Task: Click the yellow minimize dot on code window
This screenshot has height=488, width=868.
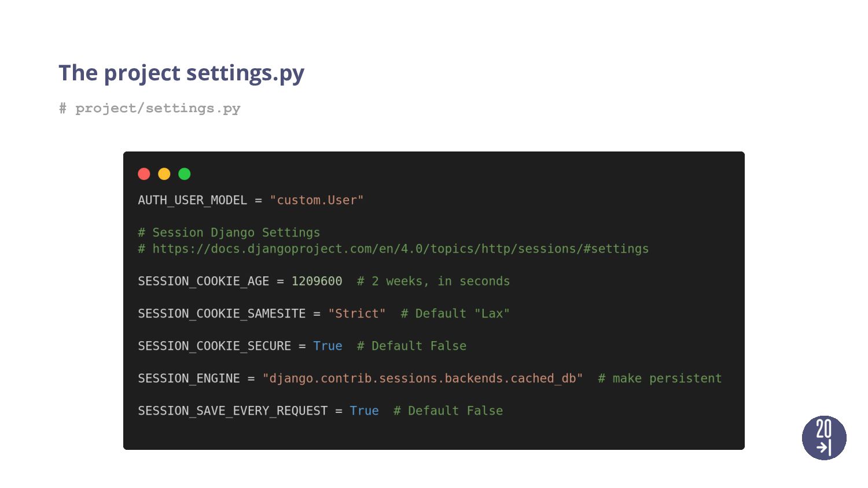Action: (x=164, y=174)
